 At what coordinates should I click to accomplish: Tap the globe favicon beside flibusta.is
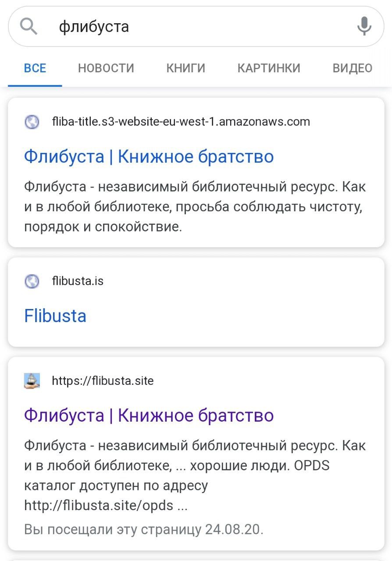coord(32,281)
